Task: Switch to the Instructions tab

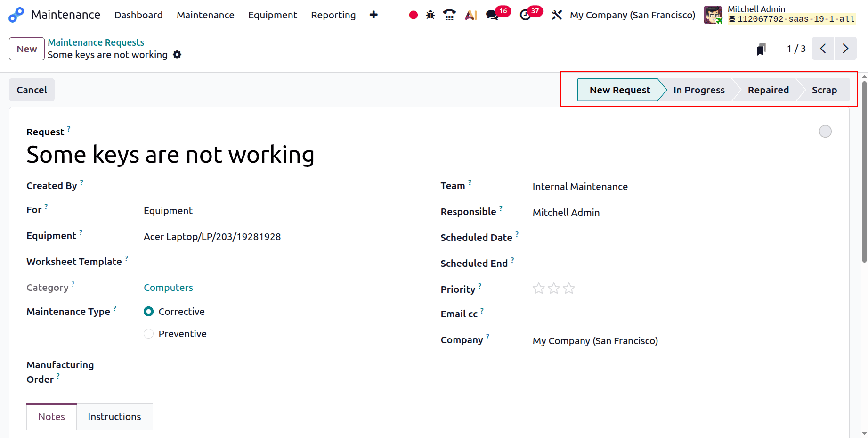Action: (114, 417)
